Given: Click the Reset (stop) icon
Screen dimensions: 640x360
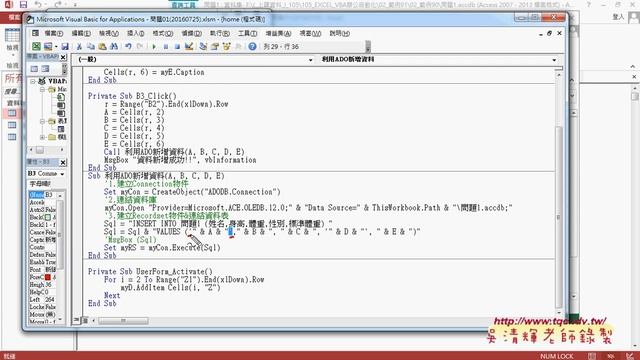Looking at the screenshot, I should pos(177,47).
